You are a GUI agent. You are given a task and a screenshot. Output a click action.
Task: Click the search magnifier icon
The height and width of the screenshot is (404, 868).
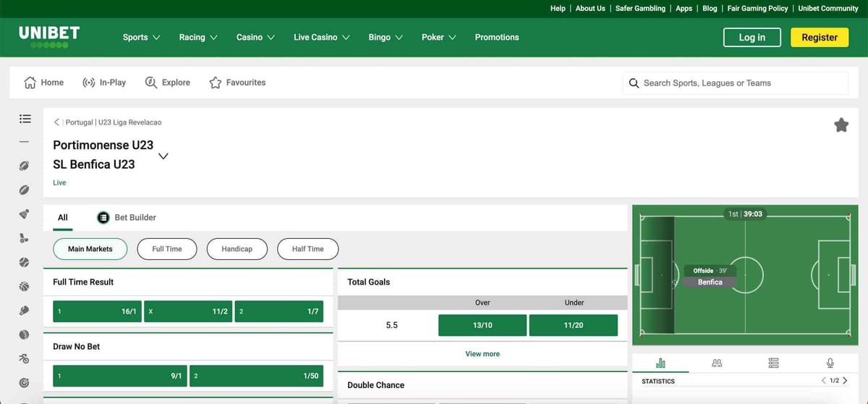(x=634, y=83)
